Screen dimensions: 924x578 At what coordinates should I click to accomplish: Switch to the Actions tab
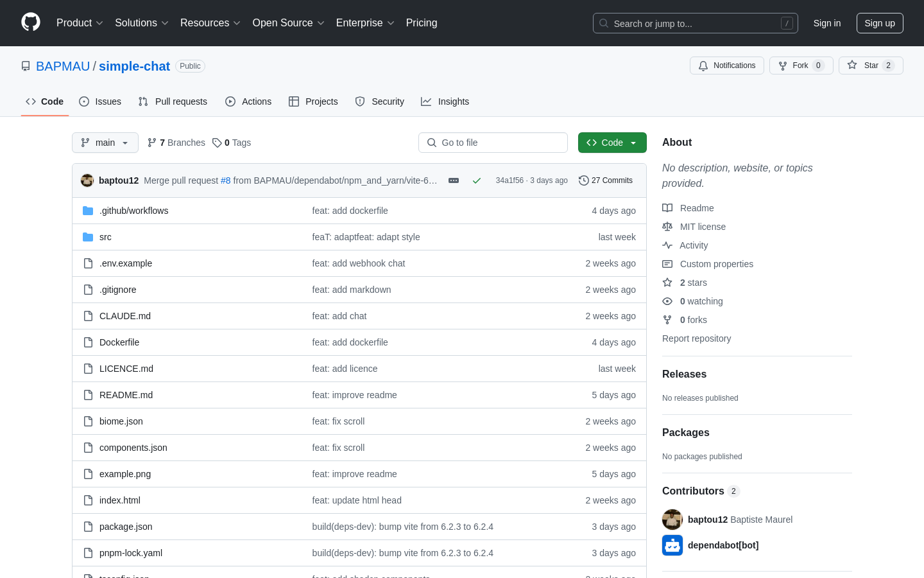point(248,101)
